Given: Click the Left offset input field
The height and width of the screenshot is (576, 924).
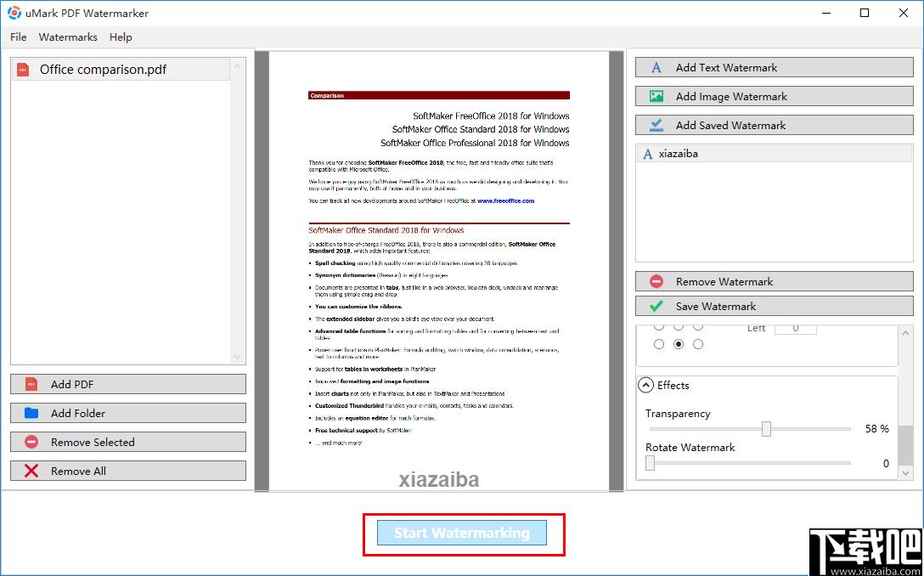Looking at the screenshot, I should tap(796, 329).
